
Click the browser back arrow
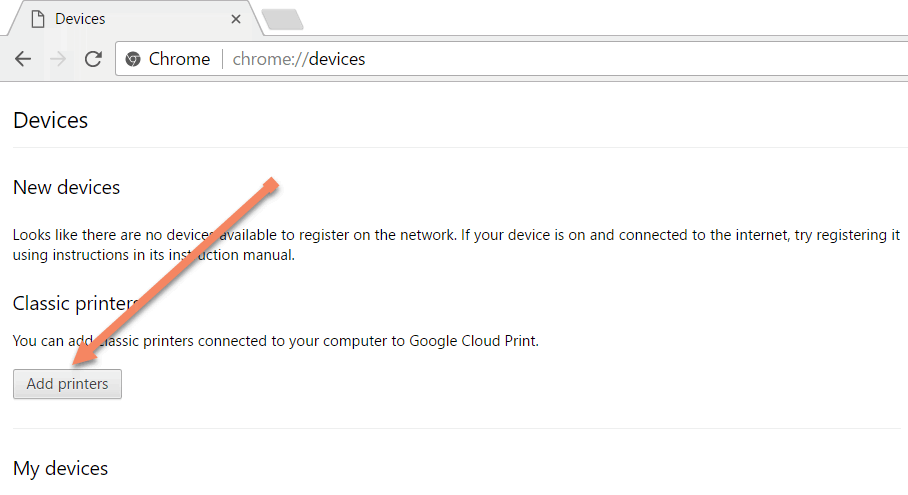(x=23, y=59)
